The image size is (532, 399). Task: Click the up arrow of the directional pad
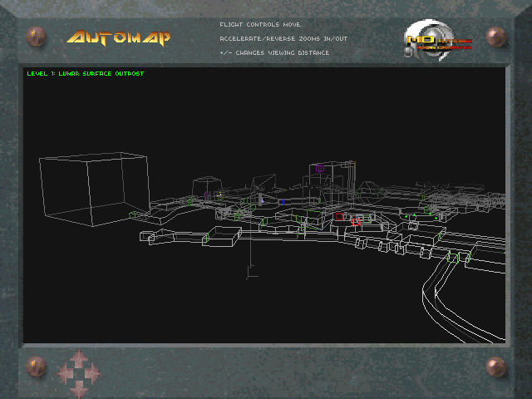pos(79,359)
